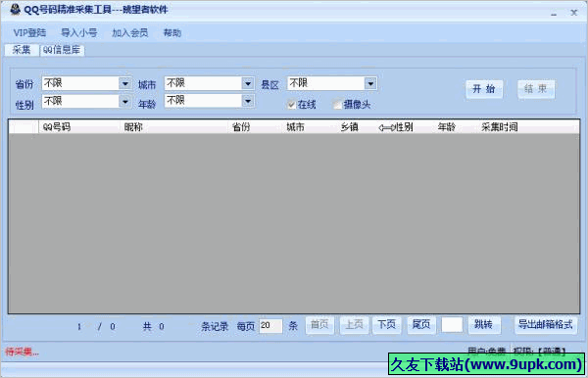This screenshot has height=378, width=588.
Task: Click the 结束 button
Action: pos(535,89)
